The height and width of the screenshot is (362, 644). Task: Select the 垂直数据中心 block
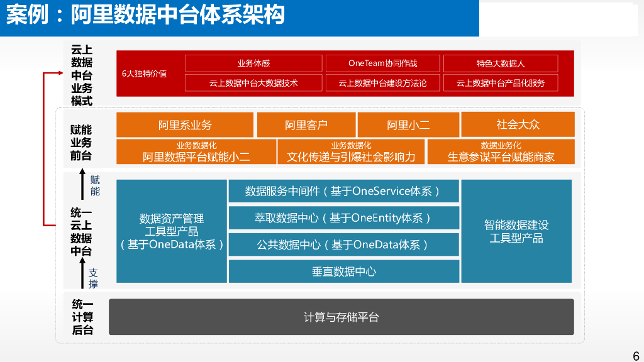click(344, 271)
